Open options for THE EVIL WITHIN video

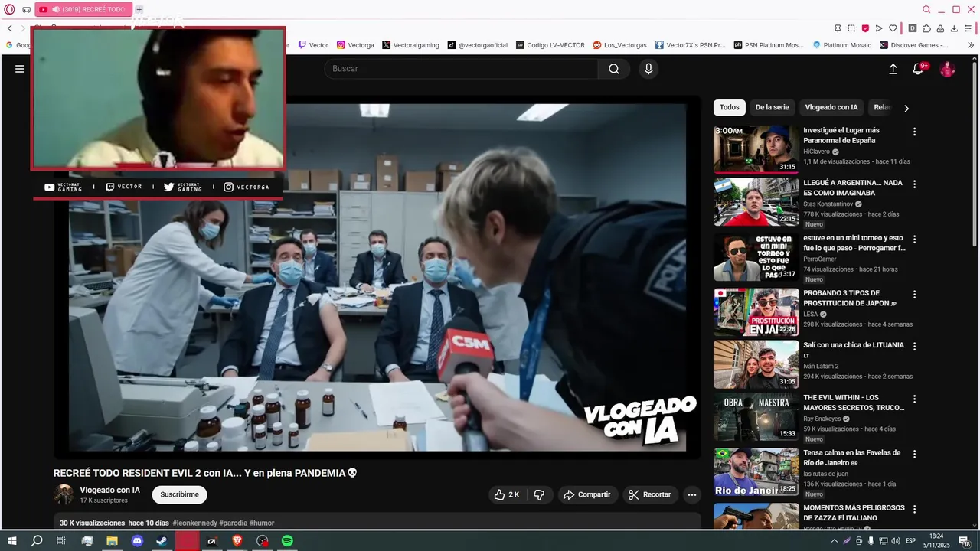[914, 399]
